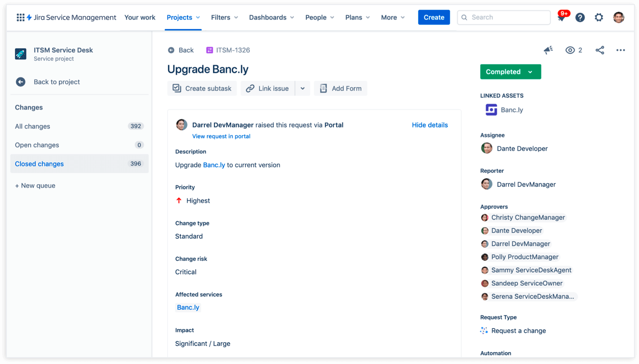
Task: Click the Banc.ly linked asset name
Action: coord(512,110)
